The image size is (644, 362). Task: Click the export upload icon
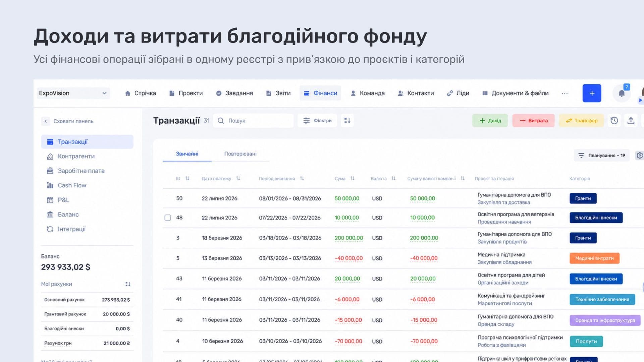[631, 121]
